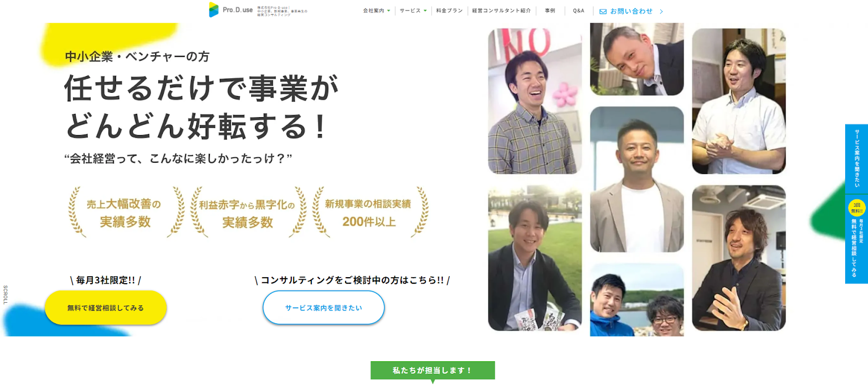Expand the 会社案内 dropdown menu
The height and width of the screenshot is (390, 868).
pyautogui.click(x=376, y=11)
